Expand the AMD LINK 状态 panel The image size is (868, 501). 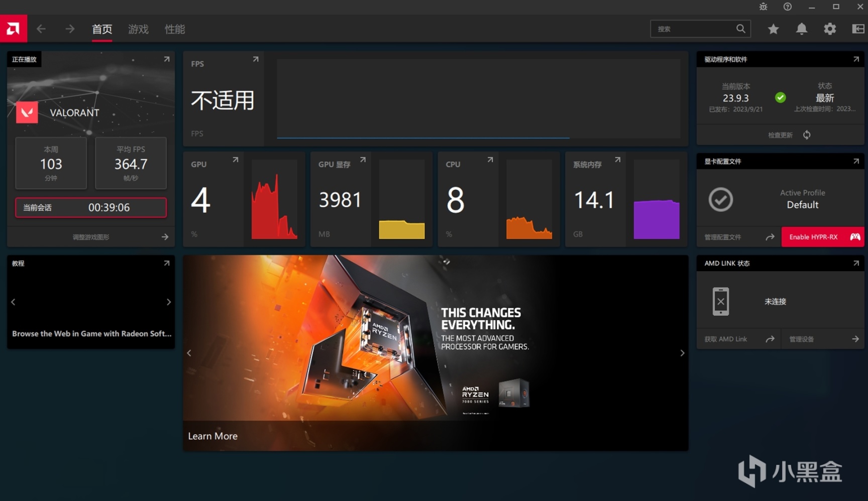(x=856, y=263)
